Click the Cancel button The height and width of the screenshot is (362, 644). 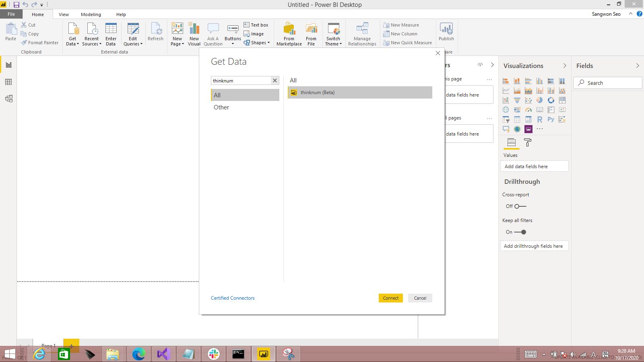coord(420,298)
